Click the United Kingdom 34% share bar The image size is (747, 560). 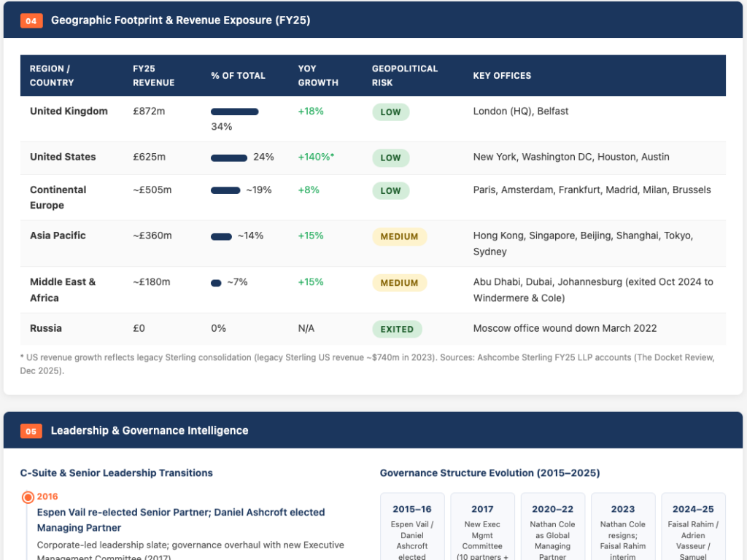235,112
